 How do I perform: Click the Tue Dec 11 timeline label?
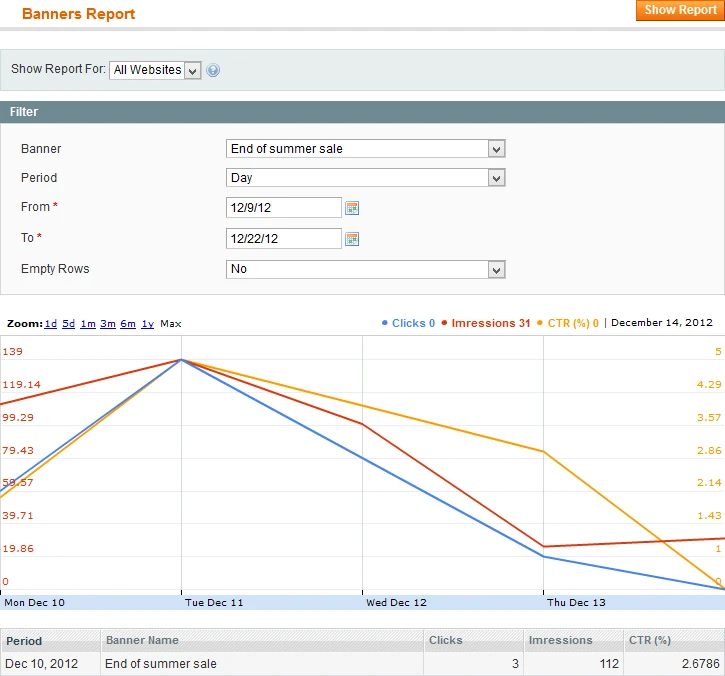[214, 603]
